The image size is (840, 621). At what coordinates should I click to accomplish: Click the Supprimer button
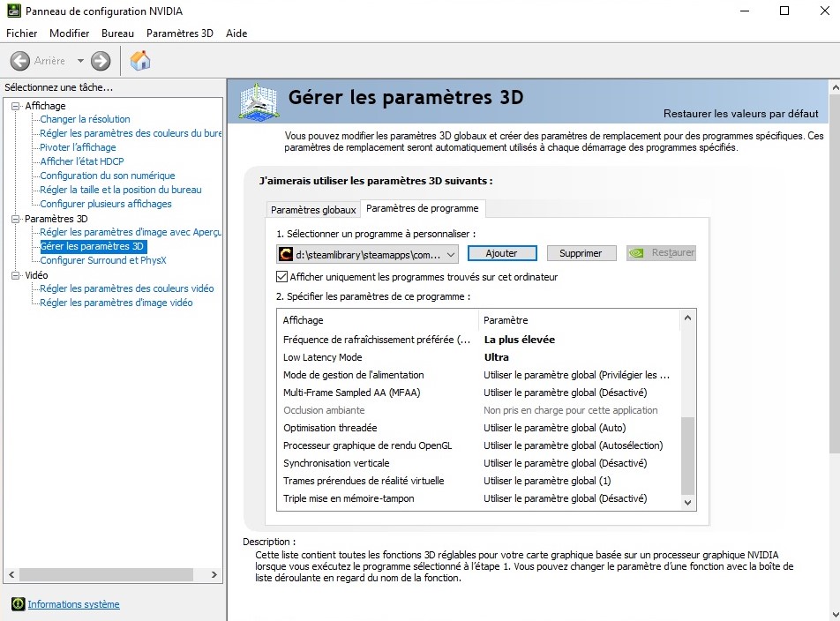click(581, 253)
